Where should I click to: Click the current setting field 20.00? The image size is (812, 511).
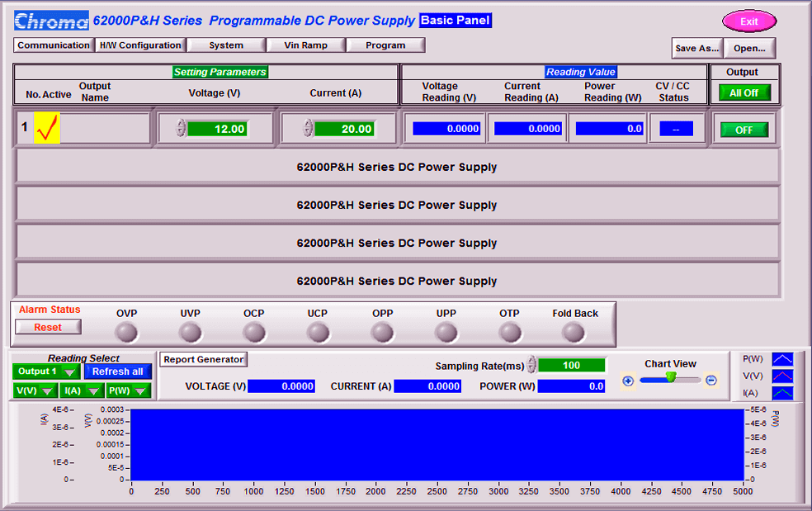coord(345,129)
